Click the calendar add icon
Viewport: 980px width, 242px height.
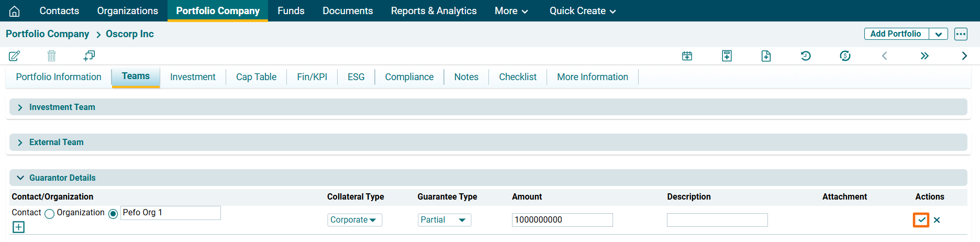687,56
